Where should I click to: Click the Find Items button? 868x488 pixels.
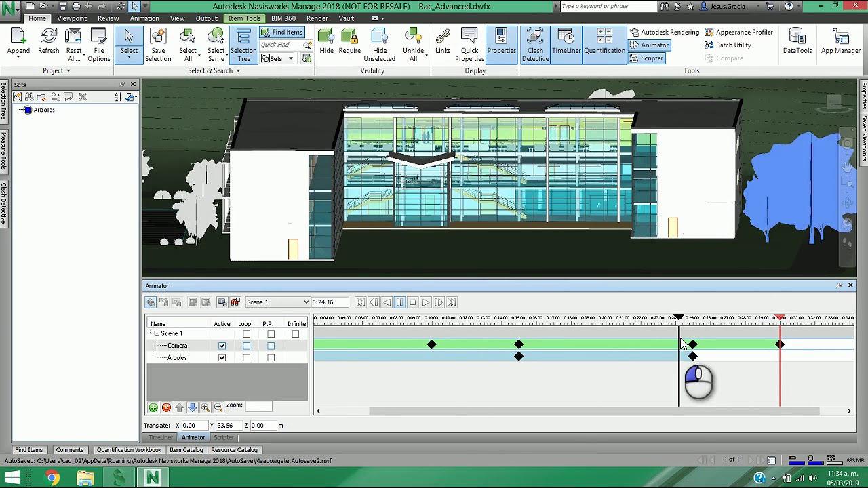(x=281, y=32)
